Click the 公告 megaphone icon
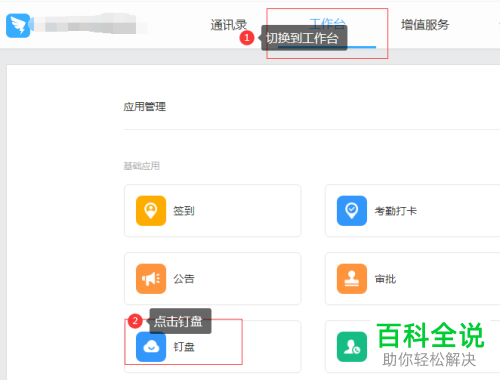Image resolution: width=500 pixels, height=380 pixels. (151, 279)
